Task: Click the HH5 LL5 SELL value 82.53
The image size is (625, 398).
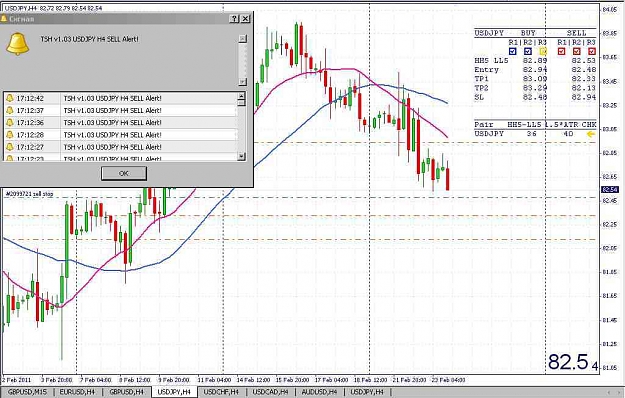Action: [x=584, y=61]
